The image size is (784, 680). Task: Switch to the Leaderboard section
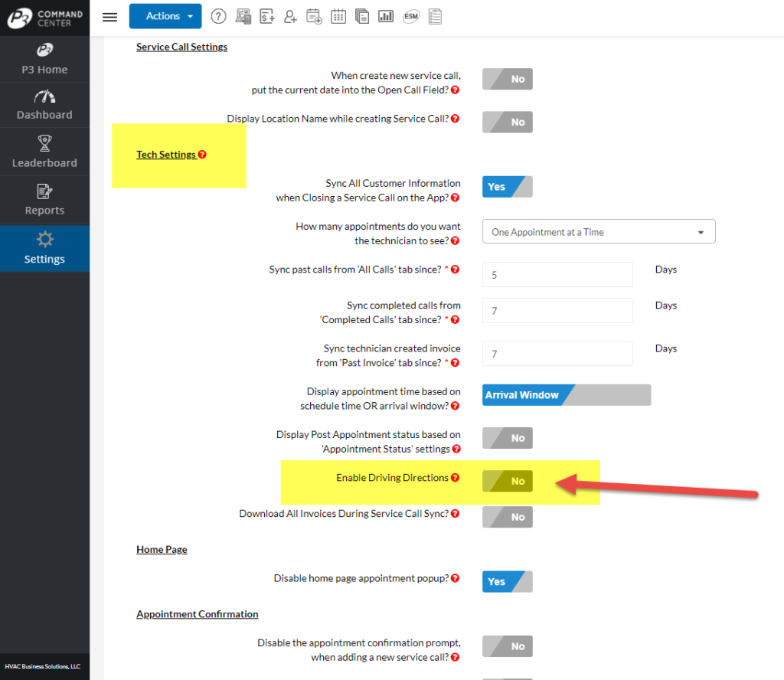coord(44,152)
